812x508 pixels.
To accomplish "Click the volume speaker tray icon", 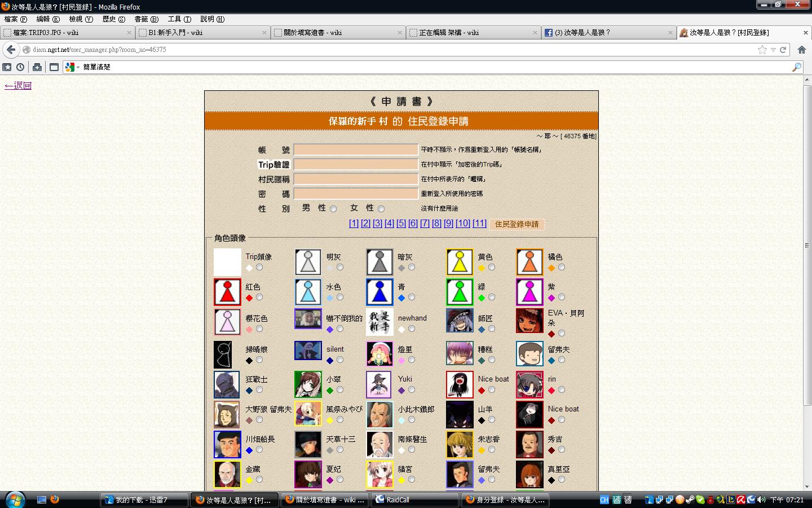I will (761, 500).
